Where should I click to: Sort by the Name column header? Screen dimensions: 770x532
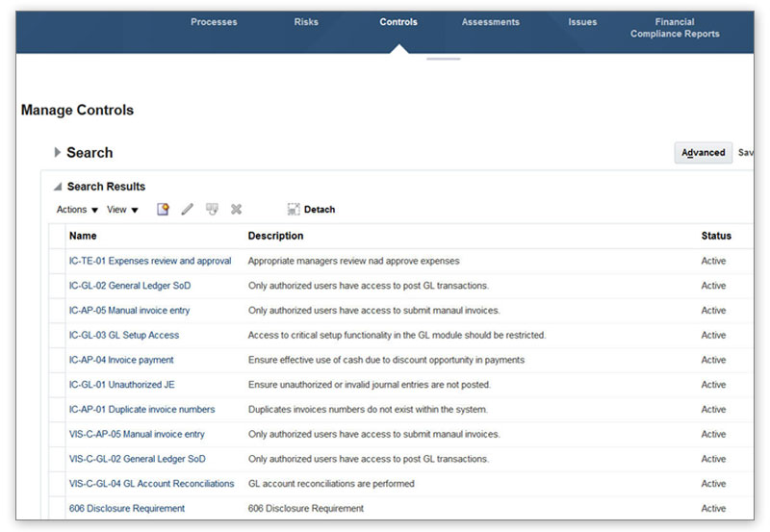coord(83,236)
